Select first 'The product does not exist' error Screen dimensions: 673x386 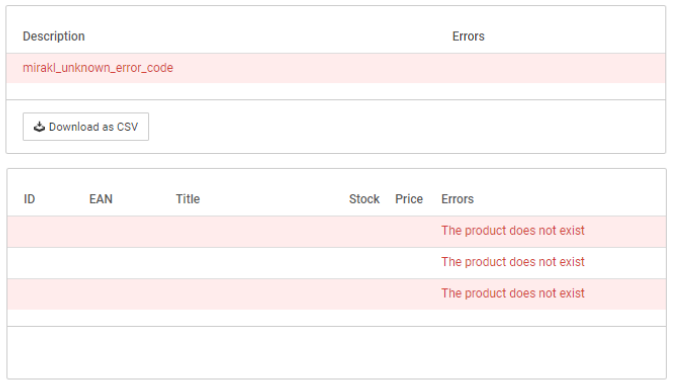click(513, 231)
